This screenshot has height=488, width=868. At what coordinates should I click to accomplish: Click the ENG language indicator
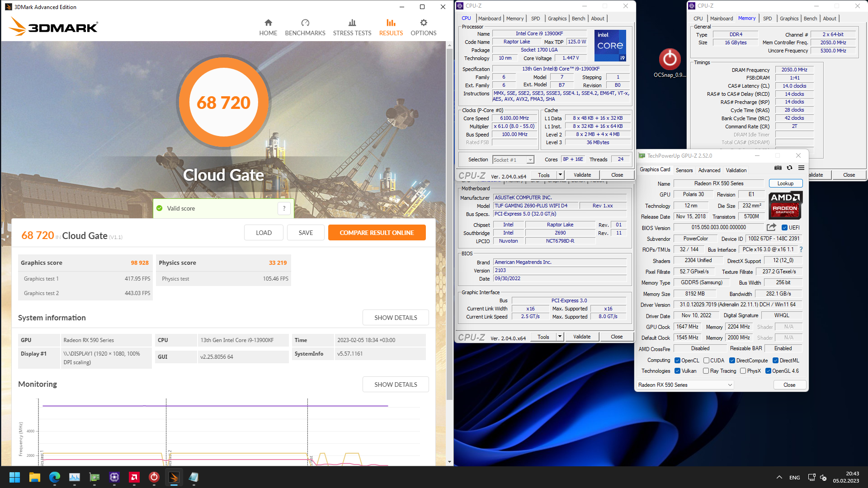794,478
